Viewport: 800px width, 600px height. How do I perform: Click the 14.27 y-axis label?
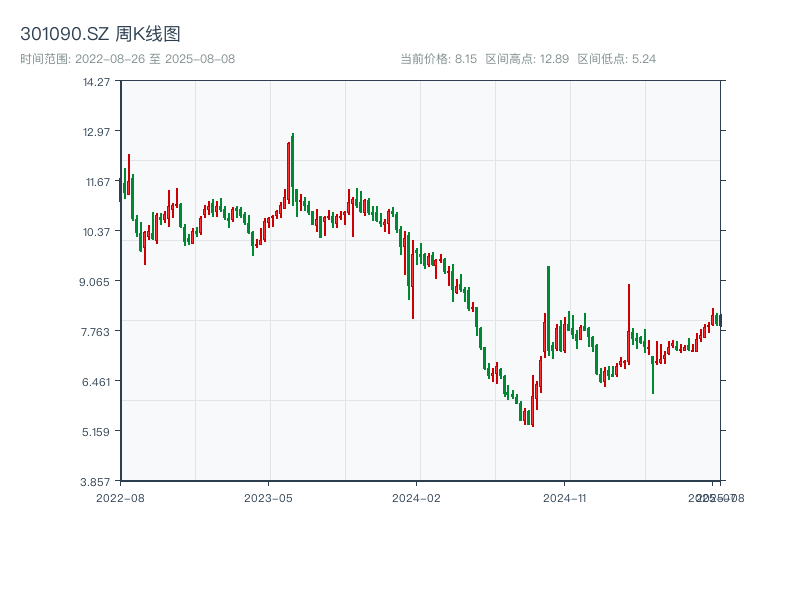pos(96,81)
